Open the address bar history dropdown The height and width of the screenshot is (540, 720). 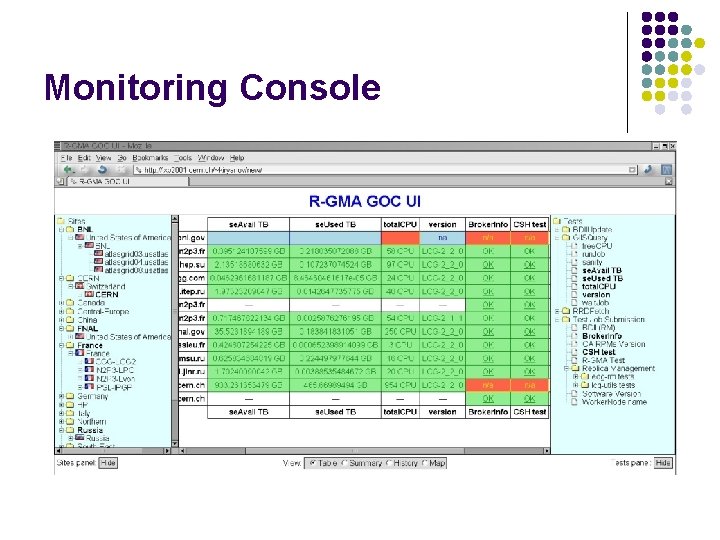tap(632, 170)
